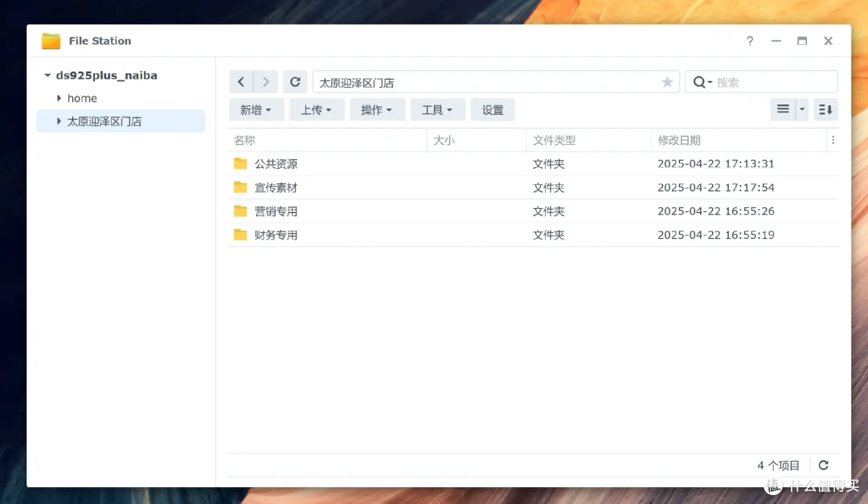The width and height of the screenshot is (868, 504).
Task: Click date 2025-04-22 17:13:31
Action: [x=716, y=163]
